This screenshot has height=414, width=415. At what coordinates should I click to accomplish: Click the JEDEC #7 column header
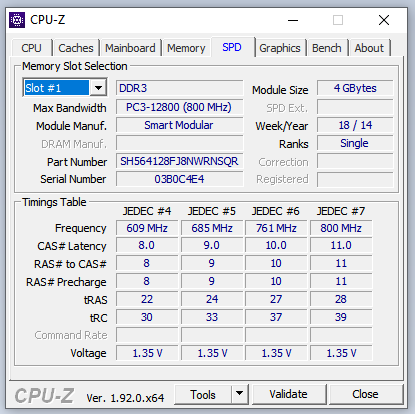click(x=341, y=211)
